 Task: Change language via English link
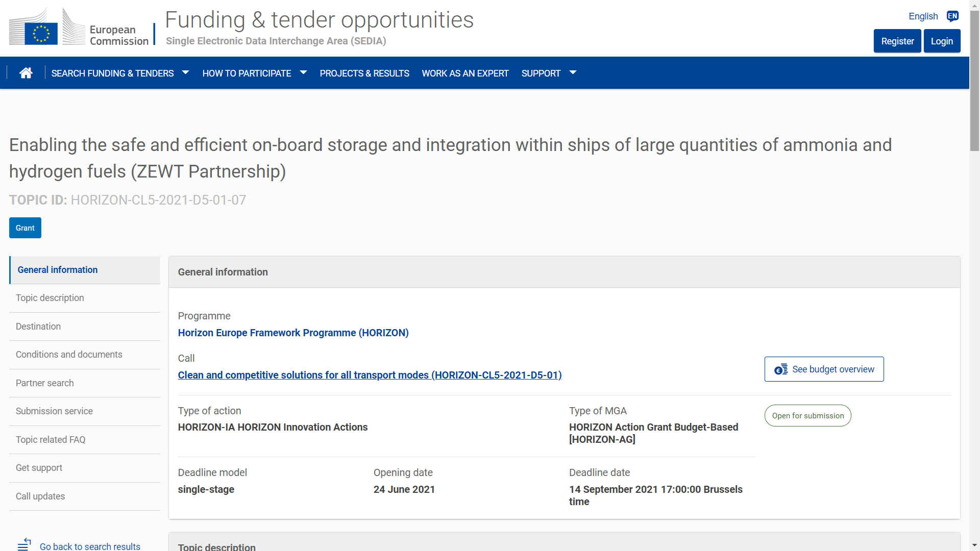click(923, 16)
